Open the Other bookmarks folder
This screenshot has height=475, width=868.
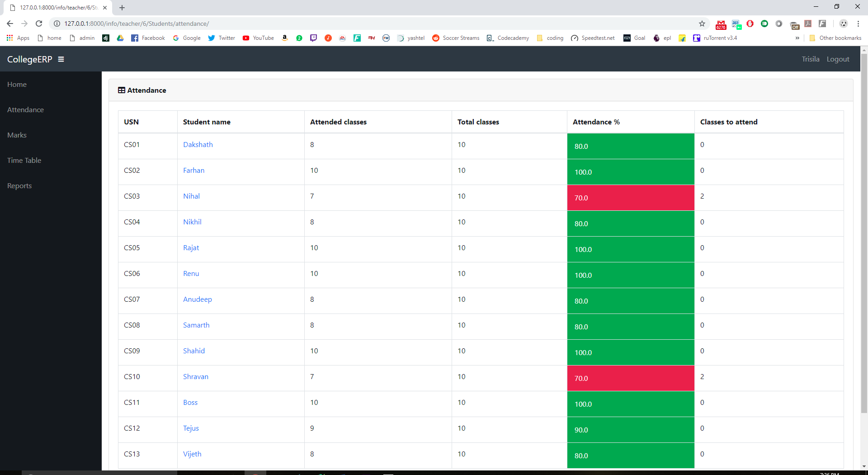pyautogui.click(x=835, y=38)
